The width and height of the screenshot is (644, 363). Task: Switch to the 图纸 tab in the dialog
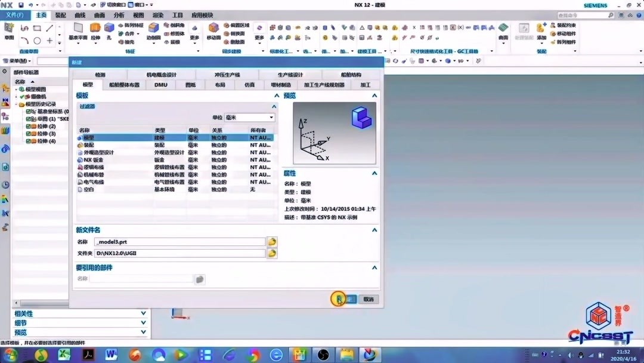[191, 84]
